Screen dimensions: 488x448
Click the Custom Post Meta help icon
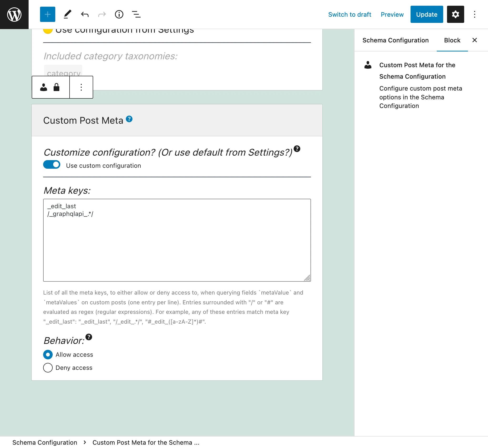(x=129, y=119)
